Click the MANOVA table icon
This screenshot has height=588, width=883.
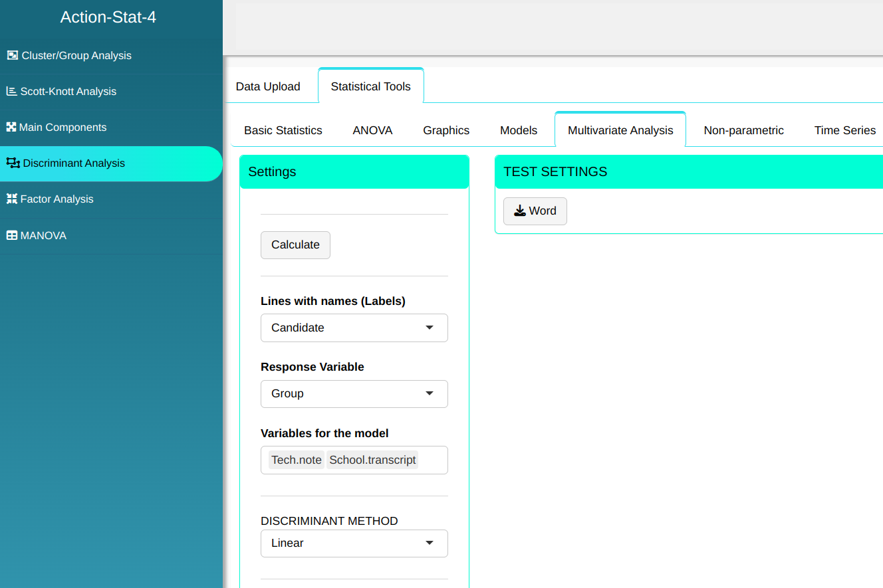coord(11,236)
